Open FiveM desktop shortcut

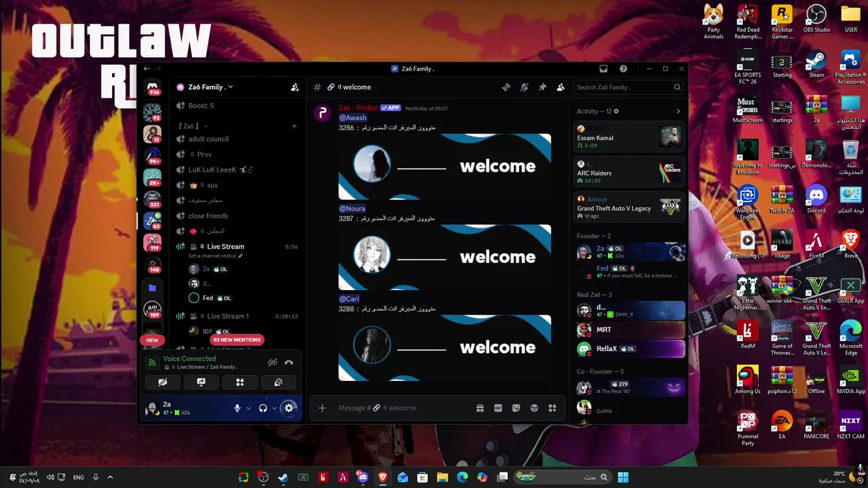816,245
